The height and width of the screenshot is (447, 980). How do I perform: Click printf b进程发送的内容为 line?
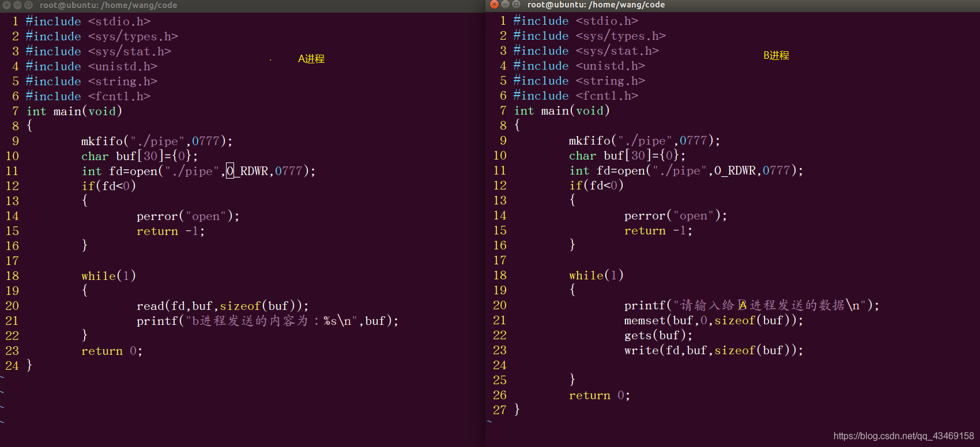[x=268, y=321]
